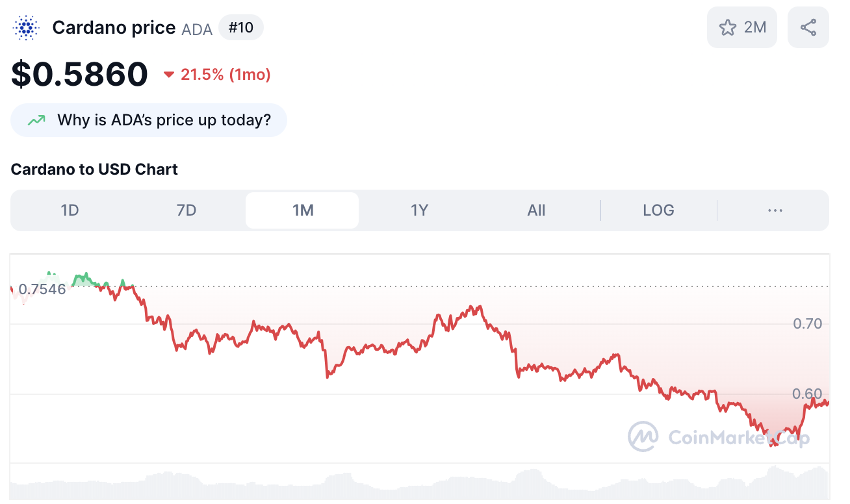Select the 1M timeframe tab
This screenshot has height=504, width=850.
click(302, 210)
